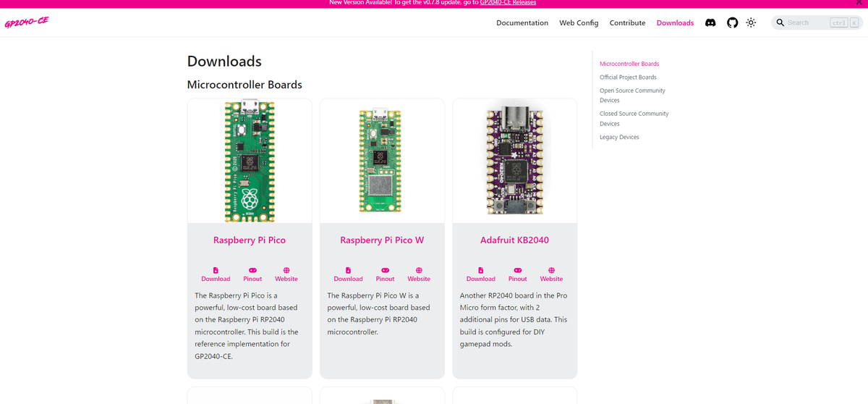Click the magnifier icon in the search box
Viewport: 868px width, 404px height.
(x=780, y=22)
